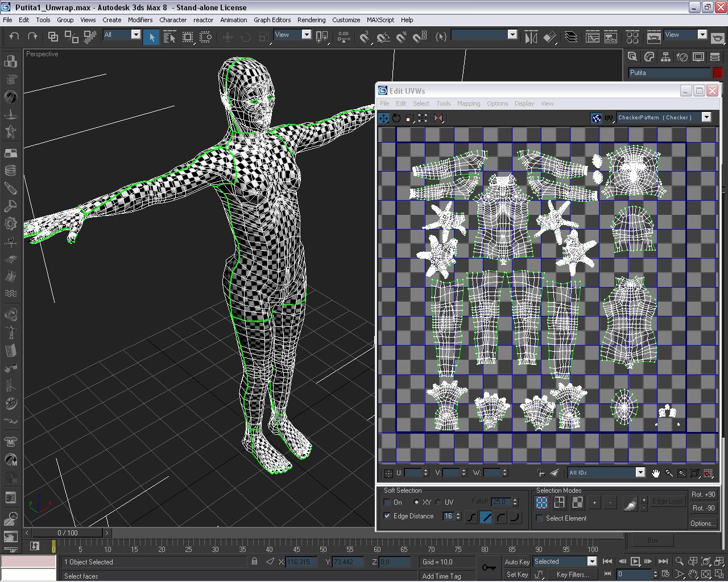Select the UV soft selection radio button
Screen dimensions: 728x582
(439, 502)
